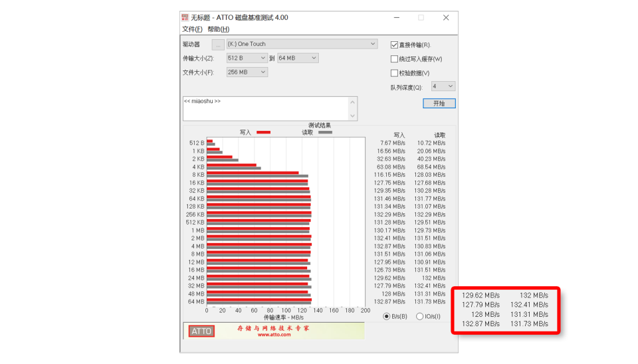Screen dimensions: 638x364
Task: Click the 64 MB row label in chart
Action: 196,302
